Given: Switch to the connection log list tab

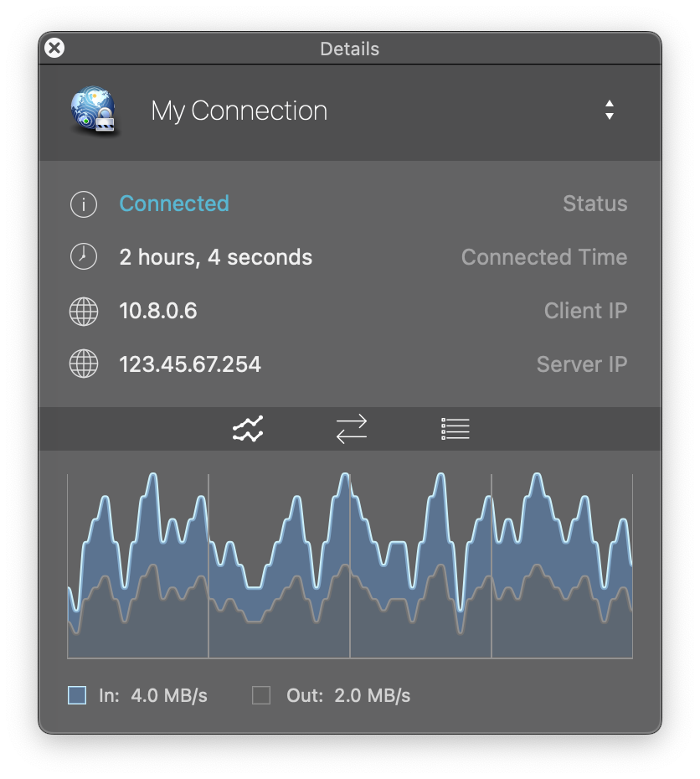Looking at the screenshot, I should tap(455, 429).
